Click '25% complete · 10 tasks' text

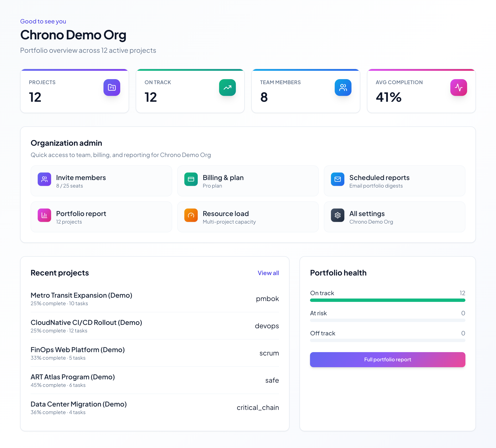click(59, 303)
